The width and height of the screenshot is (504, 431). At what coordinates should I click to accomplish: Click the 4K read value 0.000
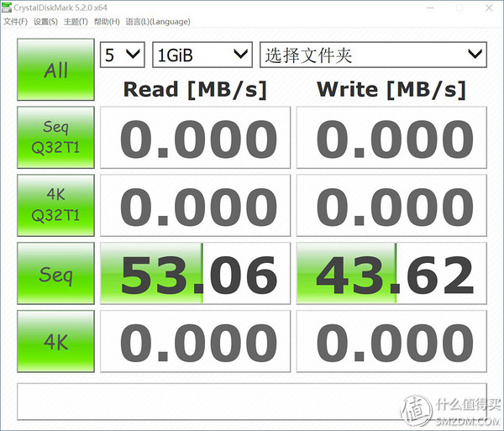coord(195,341)
